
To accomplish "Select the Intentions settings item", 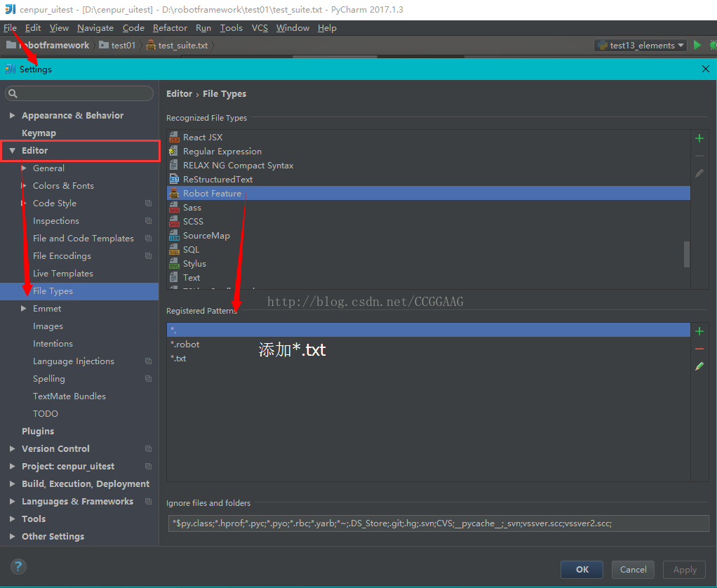I will coord(53,343).
